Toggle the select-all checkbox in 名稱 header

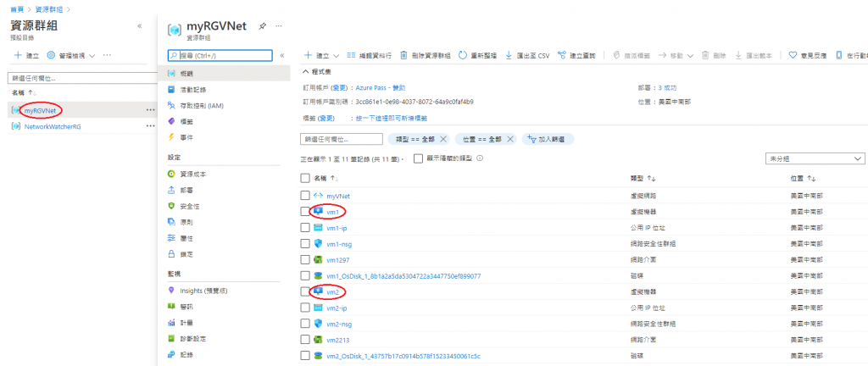(304, 178)
